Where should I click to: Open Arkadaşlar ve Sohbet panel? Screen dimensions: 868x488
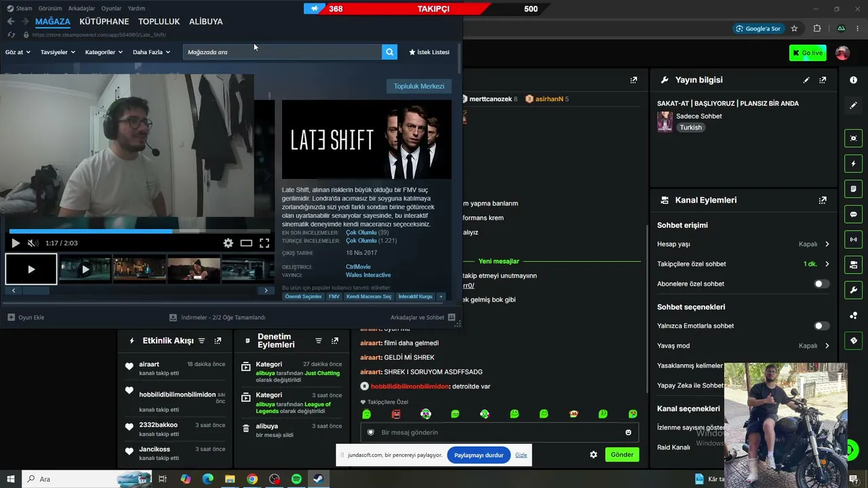422,317
